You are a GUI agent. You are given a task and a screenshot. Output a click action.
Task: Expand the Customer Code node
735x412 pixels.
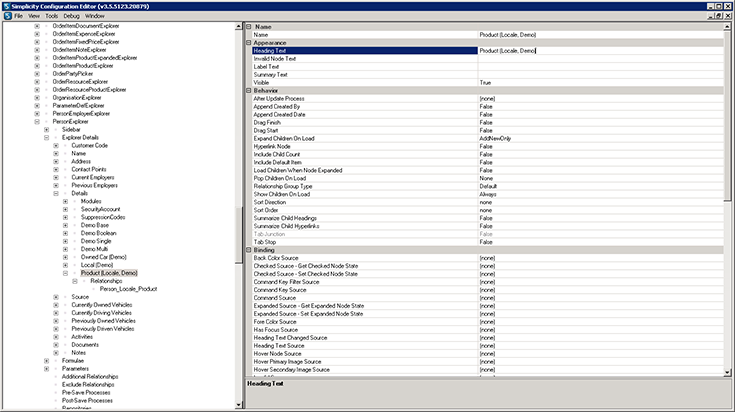click(x=56, y=145)
